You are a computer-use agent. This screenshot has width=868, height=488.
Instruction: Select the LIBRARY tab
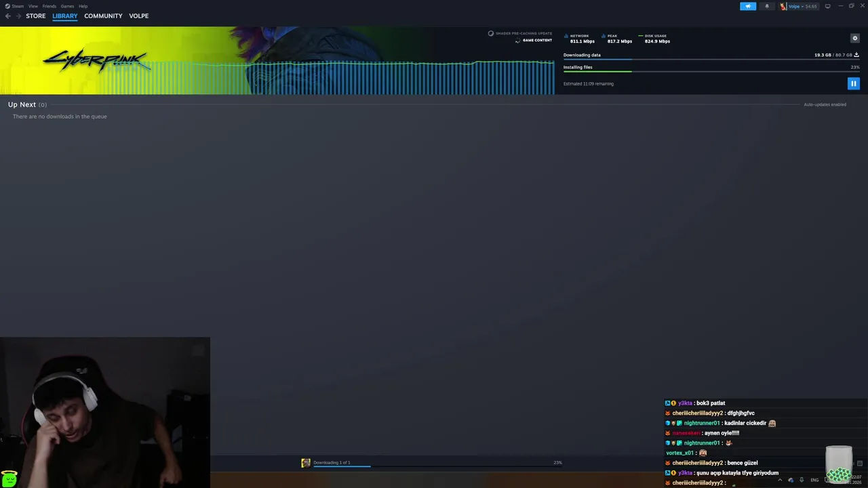[65, 16]
